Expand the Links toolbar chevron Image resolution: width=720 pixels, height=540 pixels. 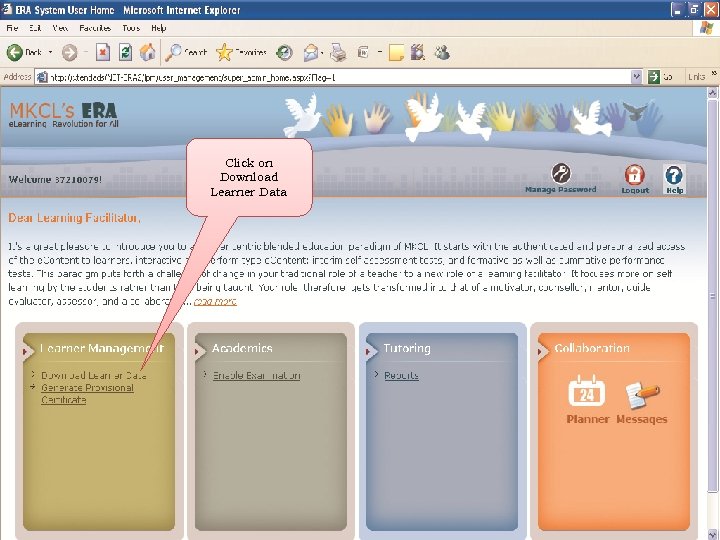(x=714, y=73)
